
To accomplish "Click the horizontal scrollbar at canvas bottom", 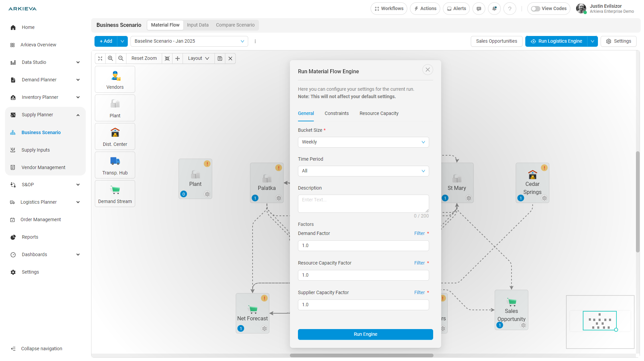I will coord(361,355).
